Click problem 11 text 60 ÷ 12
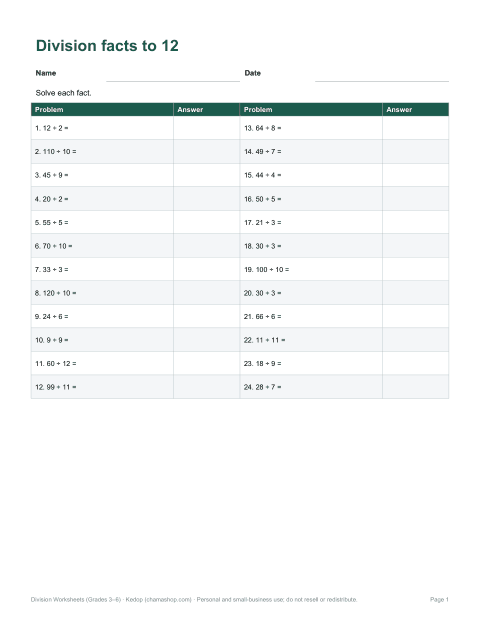 tap(56, 363)
